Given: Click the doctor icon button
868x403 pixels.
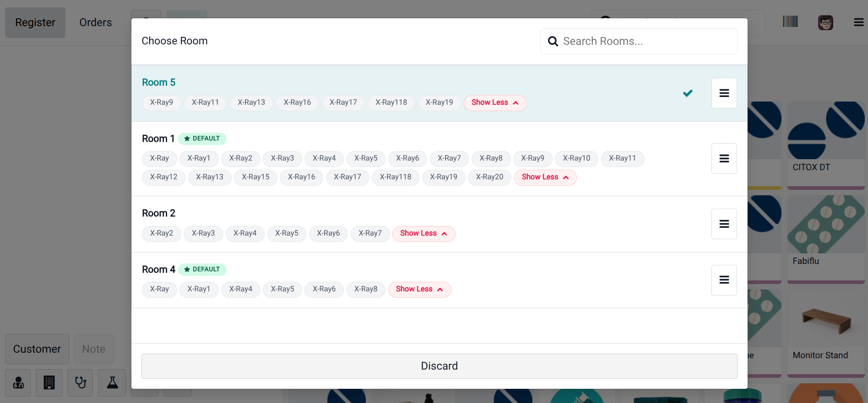Looking at the screenshot, I should pyautogui.click(x=18, y=383).
